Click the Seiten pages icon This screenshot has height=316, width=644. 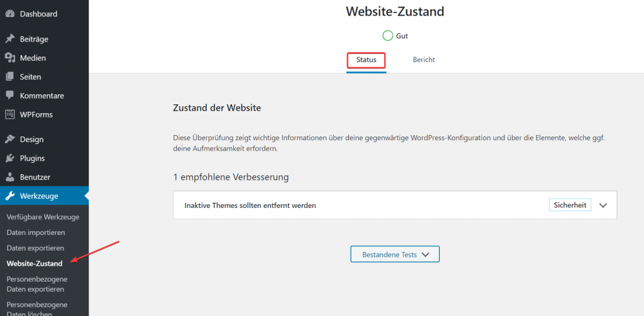click(x=10, y=77)
